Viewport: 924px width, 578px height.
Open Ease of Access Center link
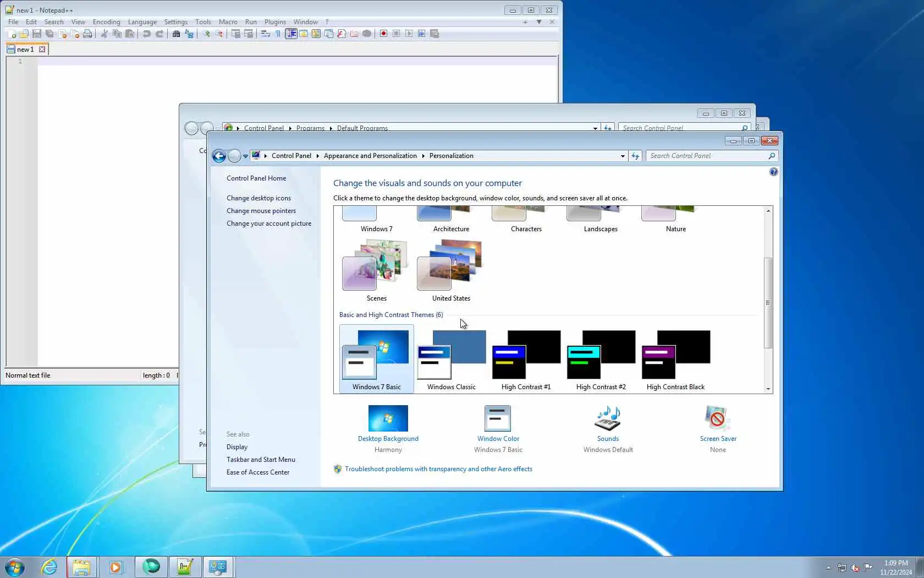click(258, 472)
